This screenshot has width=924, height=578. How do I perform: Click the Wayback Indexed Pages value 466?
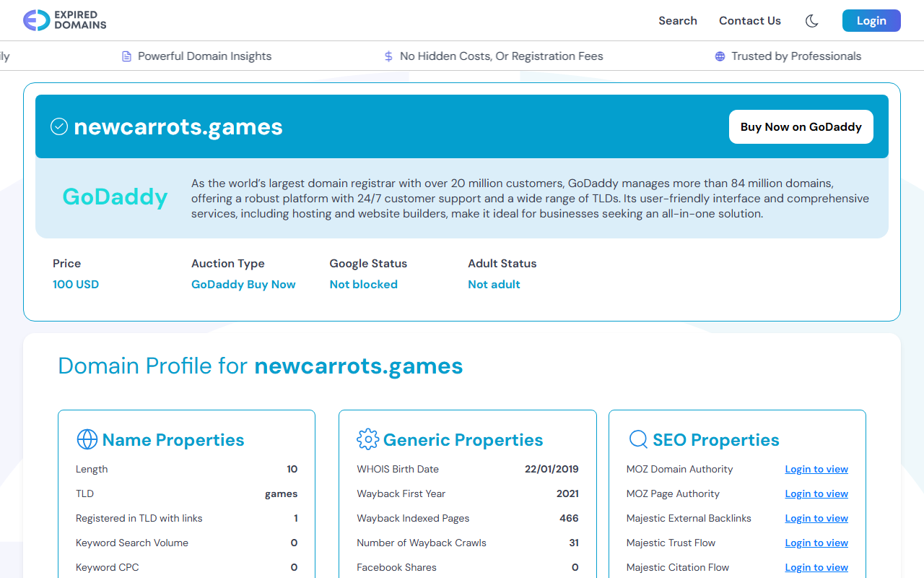point(569,518)
